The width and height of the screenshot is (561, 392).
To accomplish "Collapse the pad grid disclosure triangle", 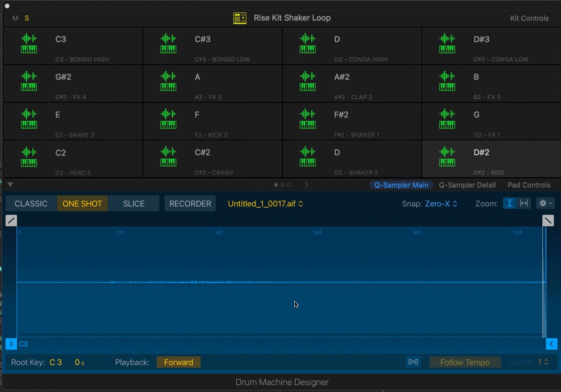I will click(x=10, y=184).
